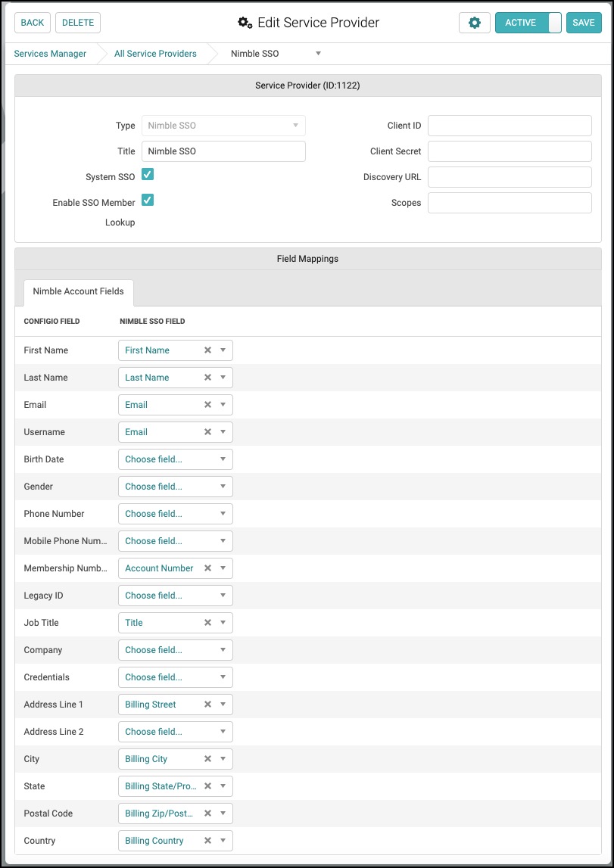Open the Credentials field dropdown
The height and width of the screenshot is (868, 614).
(x=176, y=677)
